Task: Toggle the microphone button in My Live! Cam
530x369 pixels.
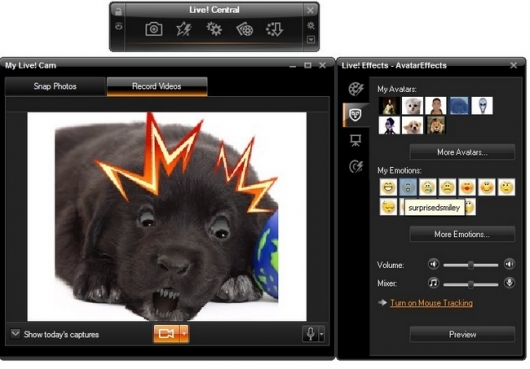Action: coord(310,334)
